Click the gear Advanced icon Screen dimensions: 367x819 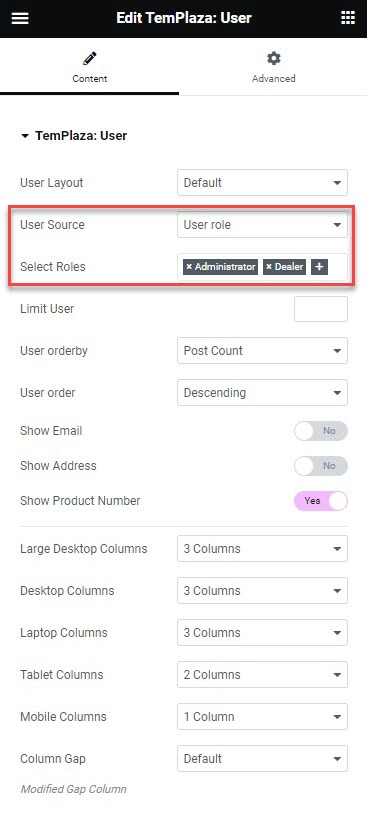tap(274, 58)
